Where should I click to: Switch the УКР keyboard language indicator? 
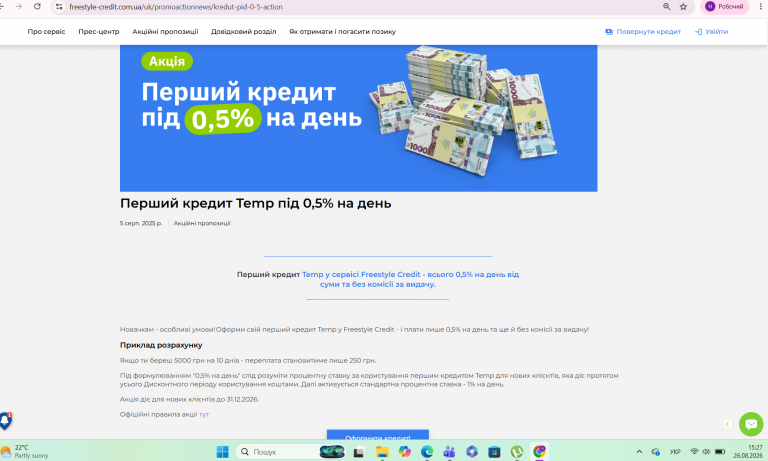675,452
